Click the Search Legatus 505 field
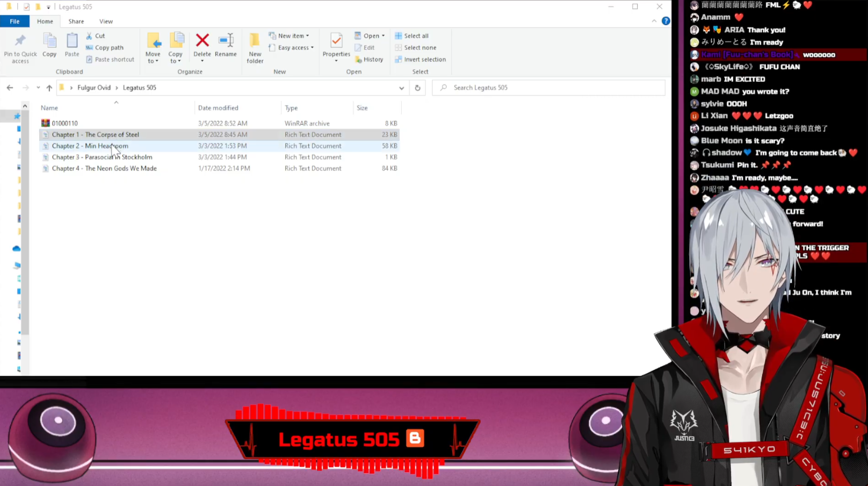The width and height of the screenshot is (868, 486). tap(549, 88)
